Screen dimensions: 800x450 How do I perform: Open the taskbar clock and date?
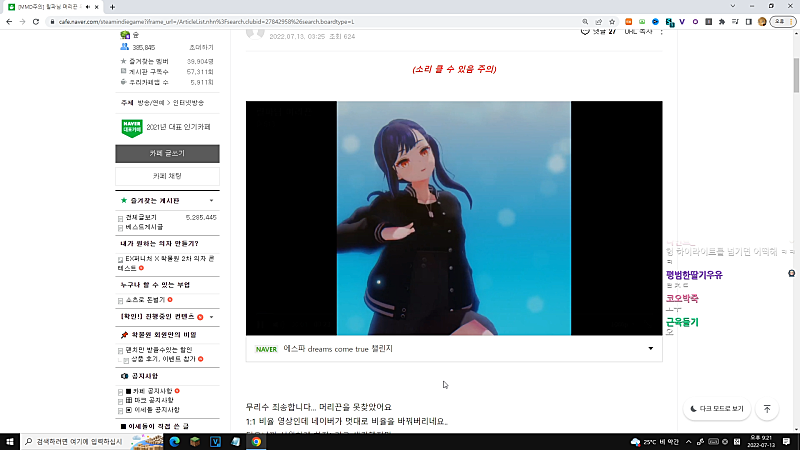[x=761, y=442]
